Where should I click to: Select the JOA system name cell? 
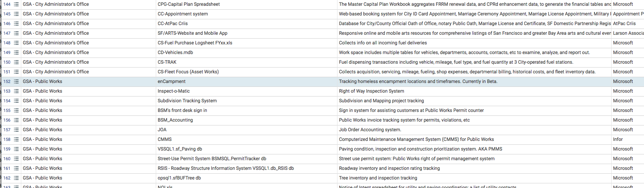247,130
